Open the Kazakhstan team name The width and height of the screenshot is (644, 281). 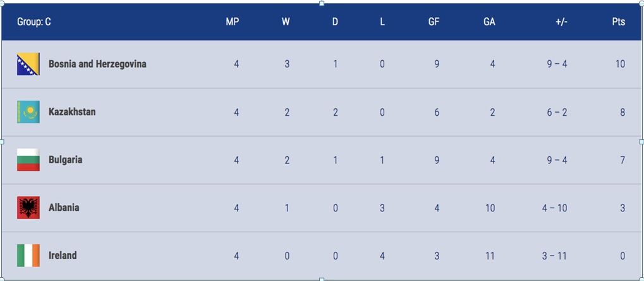click(x=72, y=112)
